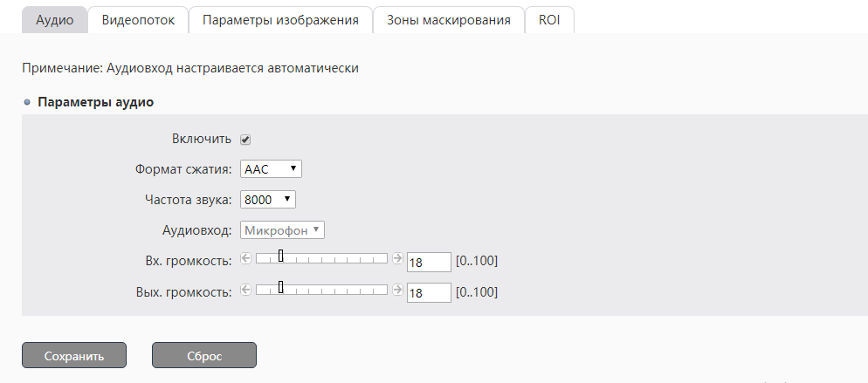Click right arrow of input volume slider

pos(397,258)
